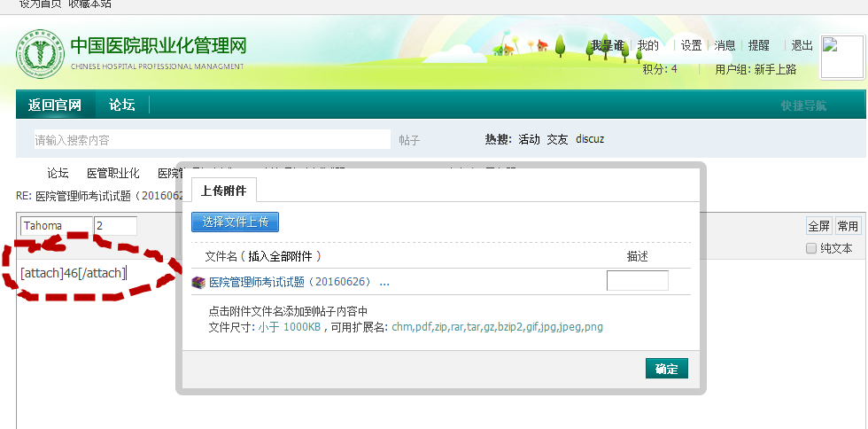The height and width of the screenshot is (429, 868).
Task: Click the 选择文件上传 button
Action: pyautogui.click(x=235, y=222)
